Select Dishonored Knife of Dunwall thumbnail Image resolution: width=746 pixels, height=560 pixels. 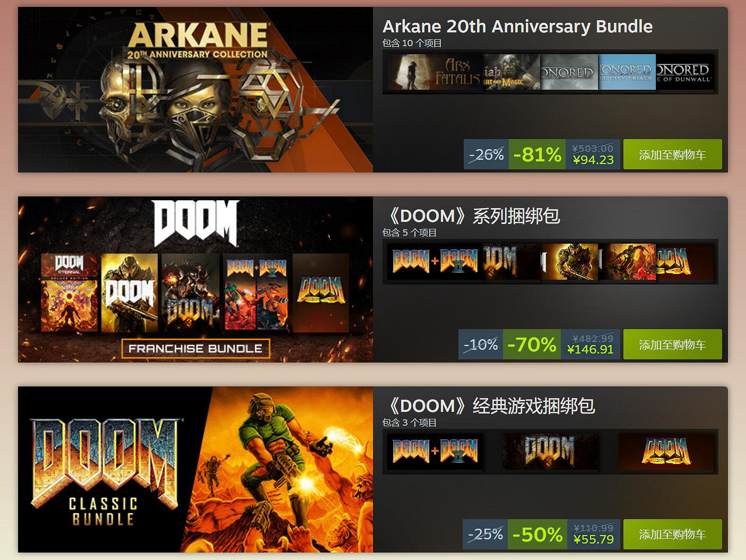[684, 72]
